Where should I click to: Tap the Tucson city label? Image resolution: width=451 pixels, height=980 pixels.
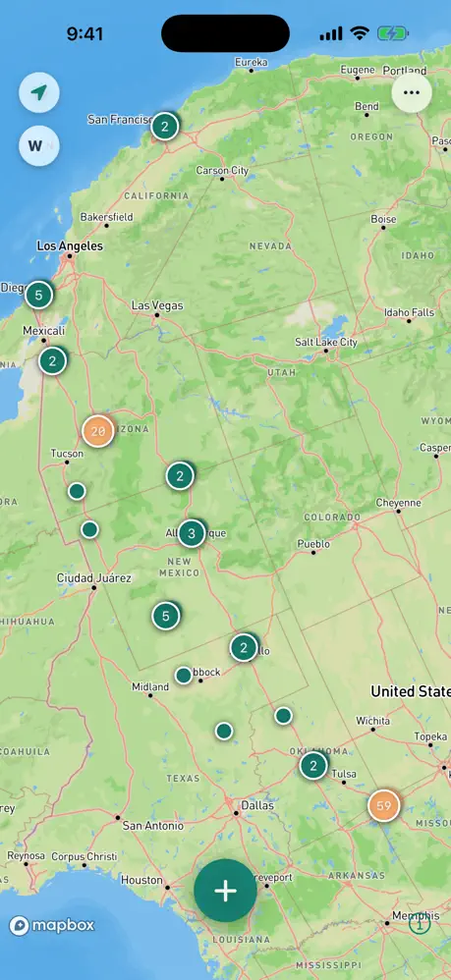pyautogui.click(x=67, y=454)
